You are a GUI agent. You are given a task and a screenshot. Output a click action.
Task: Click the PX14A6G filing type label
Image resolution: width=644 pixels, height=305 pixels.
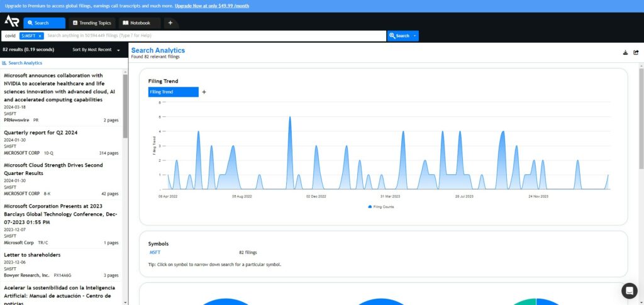(x=62, y=275)
